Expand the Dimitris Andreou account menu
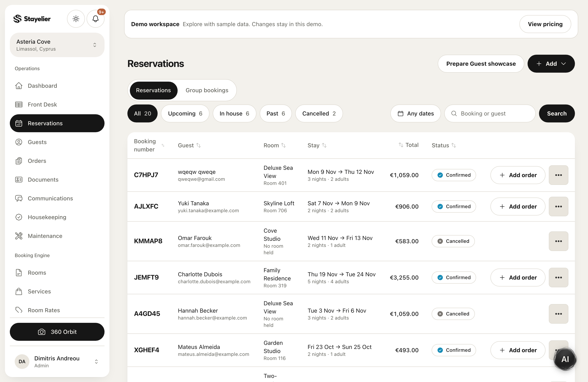Viewport: 588px width, 382px height. point(57,362)
